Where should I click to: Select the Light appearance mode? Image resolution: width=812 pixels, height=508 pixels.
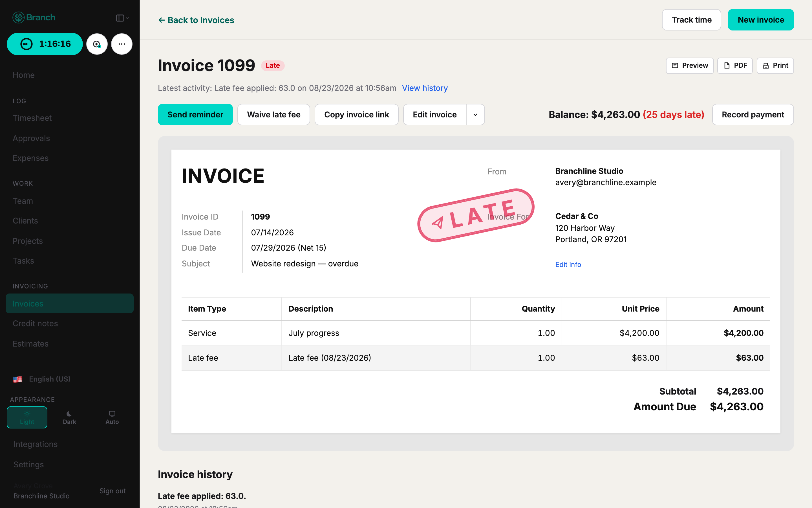(27, 417)
